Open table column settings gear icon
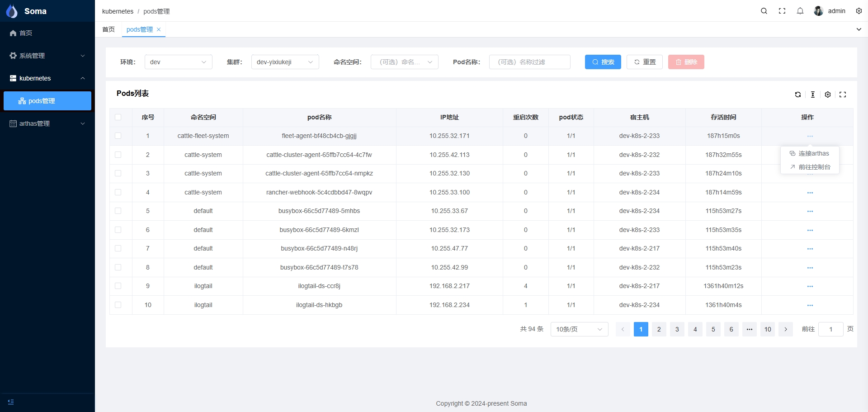The image size is (868, 412). (828, 95)
